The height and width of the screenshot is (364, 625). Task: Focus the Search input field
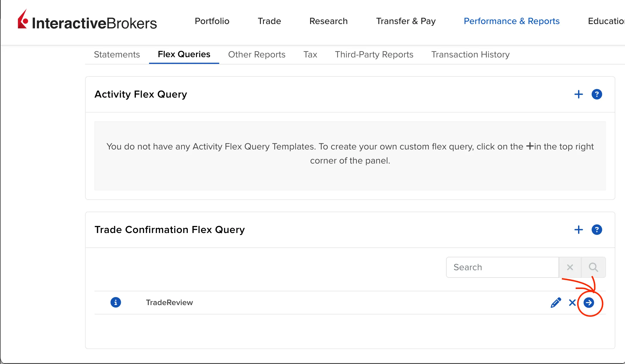coord(502,267)
